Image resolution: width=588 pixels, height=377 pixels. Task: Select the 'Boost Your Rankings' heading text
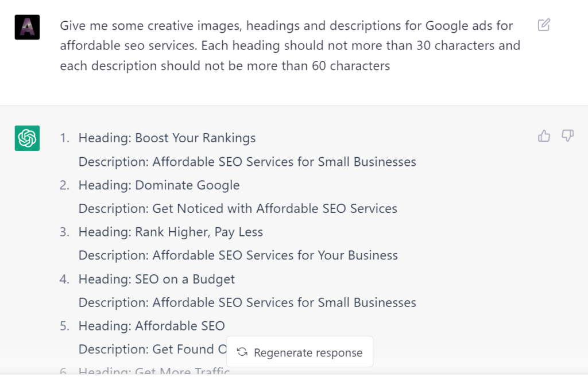pyautogui.click(x=195, y=138)
